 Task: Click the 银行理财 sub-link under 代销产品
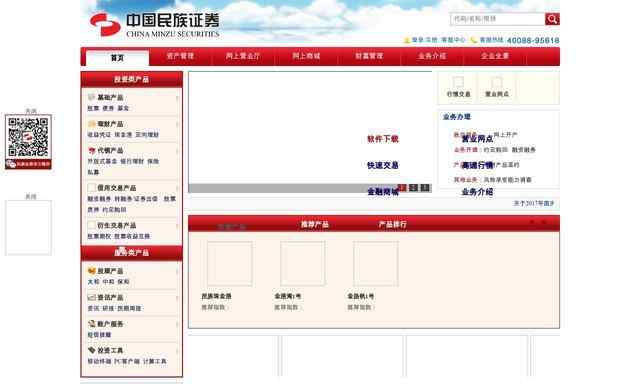(132, 161)
